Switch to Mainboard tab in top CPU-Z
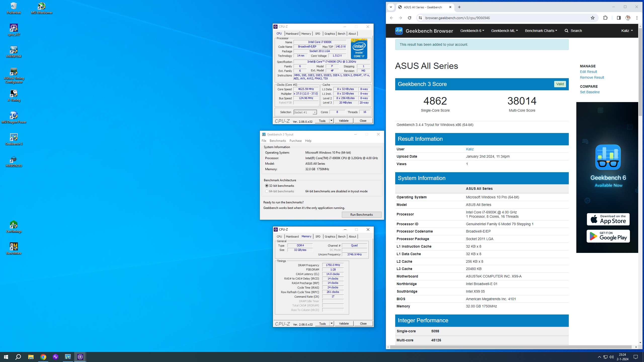The width and height of the screenshot is (644, 362). (292, 34)
